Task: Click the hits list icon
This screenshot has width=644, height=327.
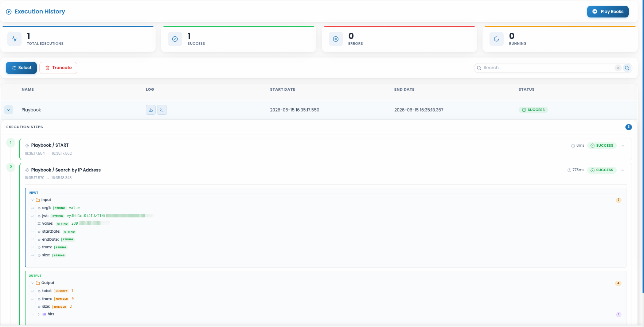Action: click(x=44, y=314)
